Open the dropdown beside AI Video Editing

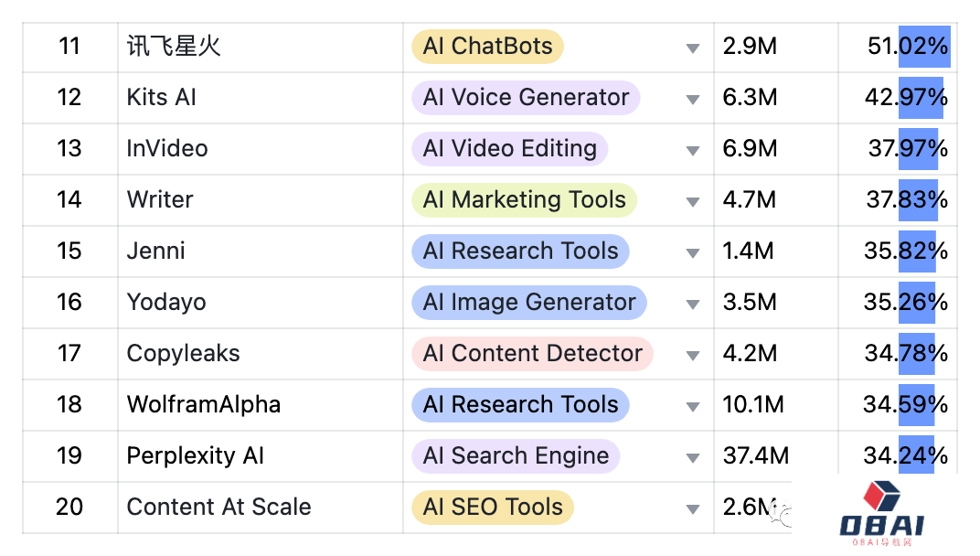[693, 151]
